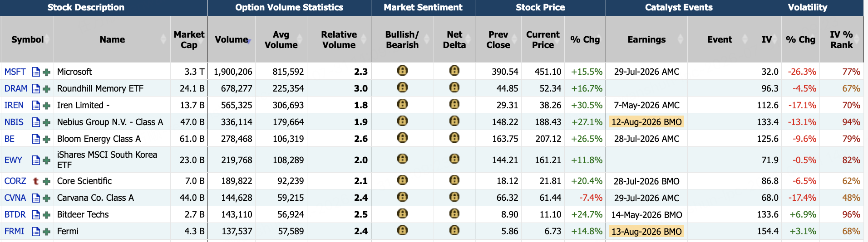Click the red 't' icon beside CORZ
The image size is (868, 242).
point(36,181)
